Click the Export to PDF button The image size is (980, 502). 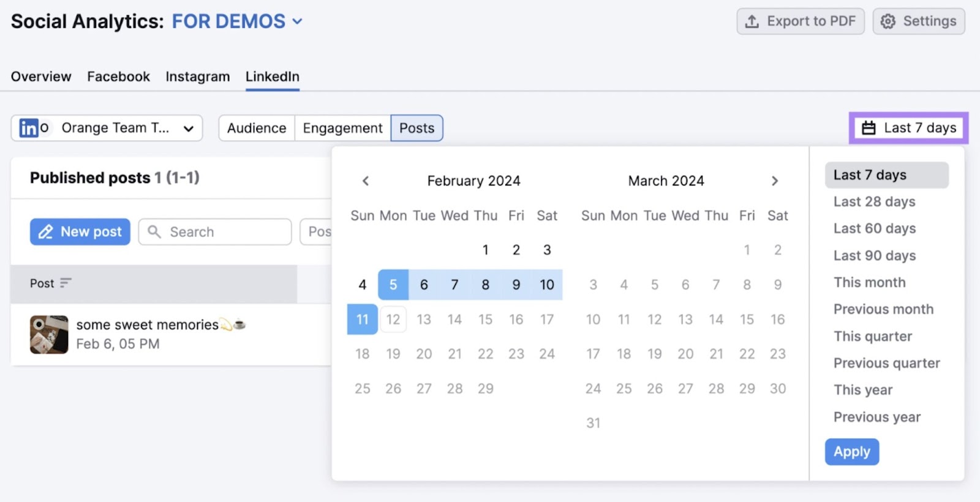tap(801, 21)
